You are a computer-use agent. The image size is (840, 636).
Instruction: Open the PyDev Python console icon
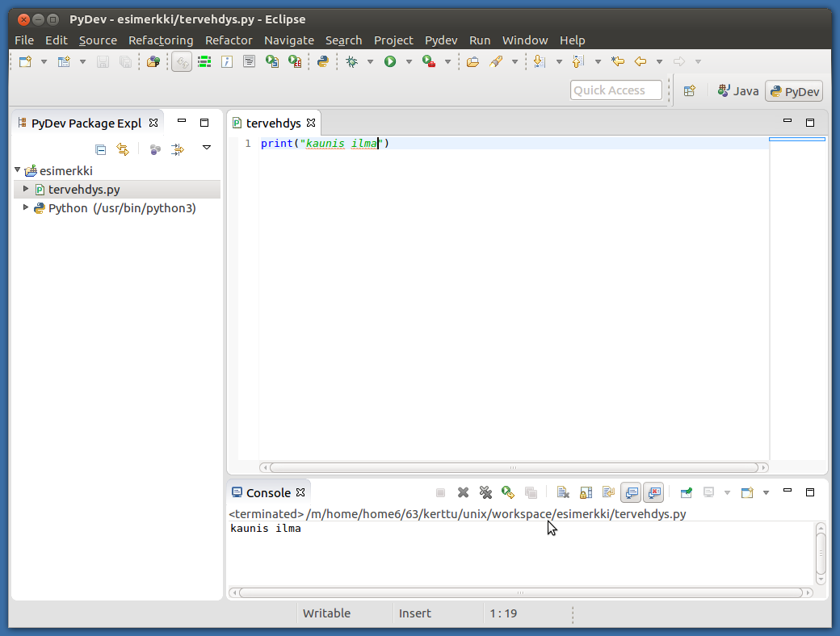[322, 61]
